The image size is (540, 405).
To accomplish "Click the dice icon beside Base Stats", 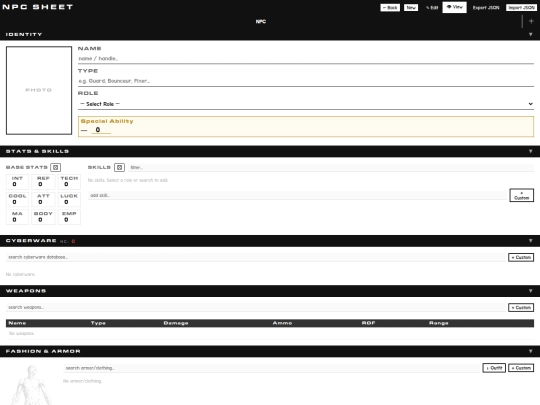I will [55, 167].
